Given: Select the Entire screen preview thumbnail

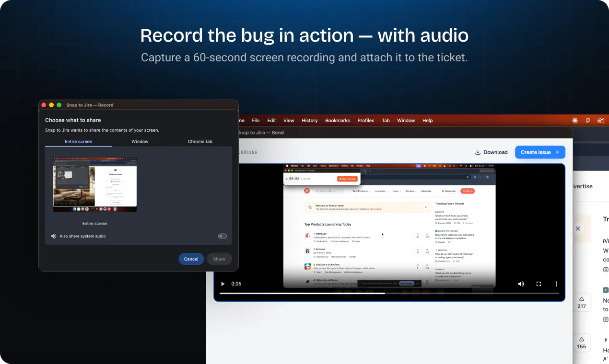Looking at the screenshot, I should coord(94,184).
